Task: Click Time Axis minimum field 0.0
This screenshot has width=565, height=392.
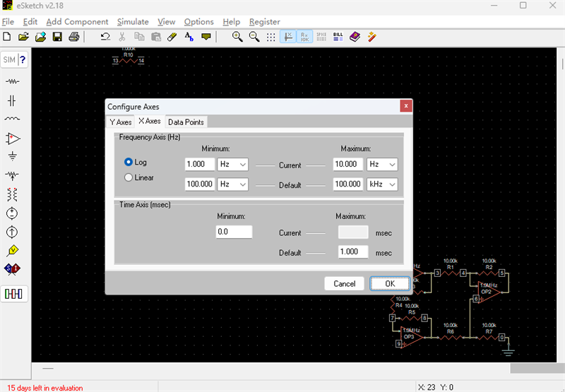Action: point(234,232)
